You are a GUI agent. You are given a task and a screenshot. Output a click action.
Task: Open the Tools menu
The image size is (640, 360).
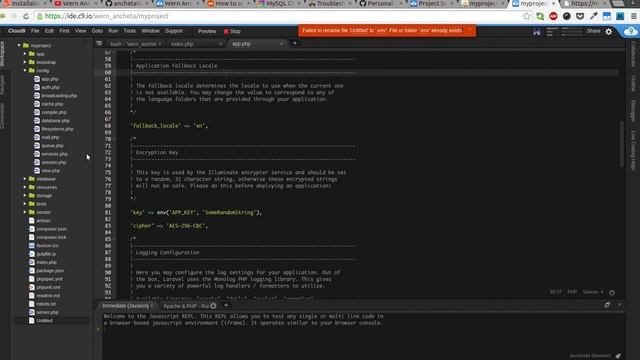click(129, 31)
